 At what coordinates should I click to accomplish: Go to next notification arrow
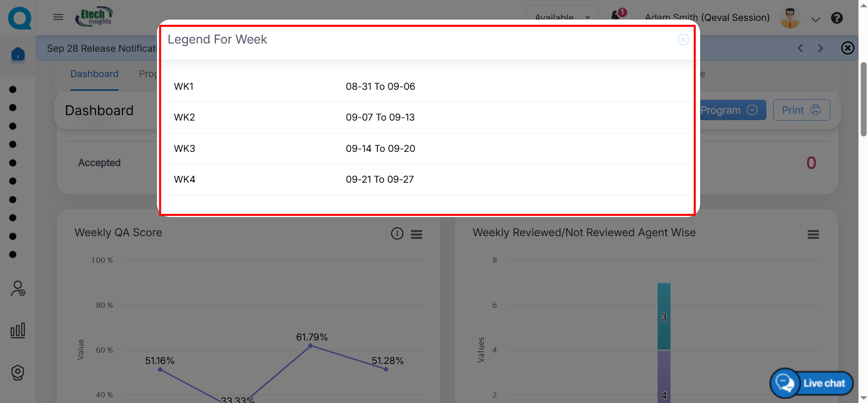820,48
